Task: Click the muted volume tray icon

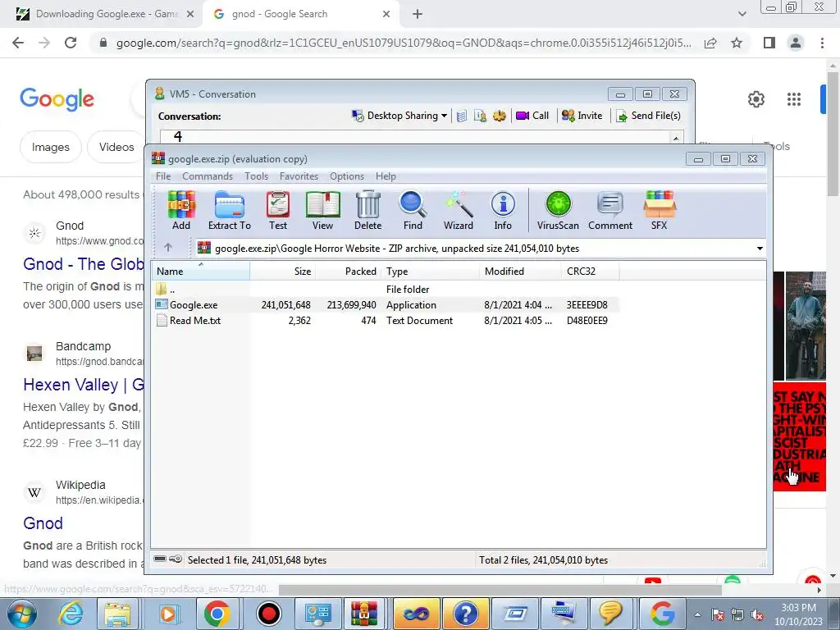Action: (x=757, y=615)
